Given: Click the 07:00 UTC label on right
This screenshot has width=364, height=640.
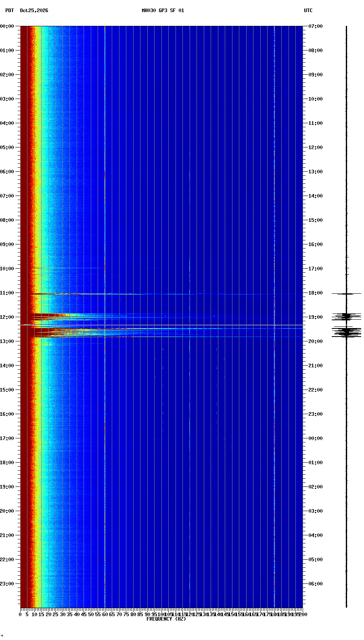Looking at the screenshot, I should pyautogui.click(x=316, y=26).
